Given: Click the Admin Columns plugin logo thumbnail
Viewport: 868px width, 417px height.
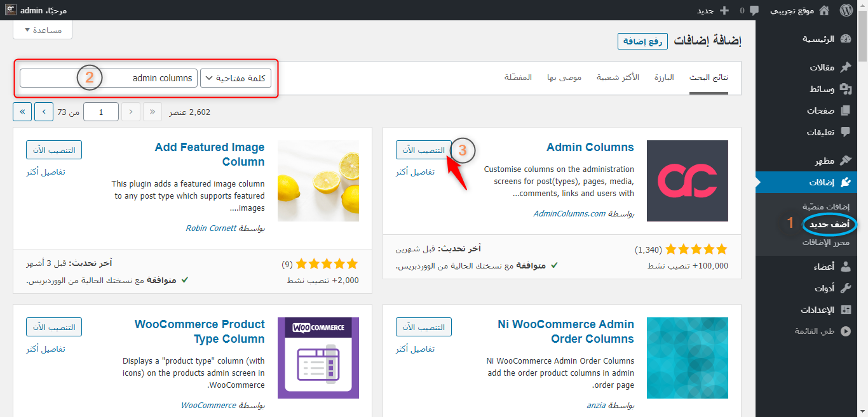Looking at the screenshot, I should point(687,181).
